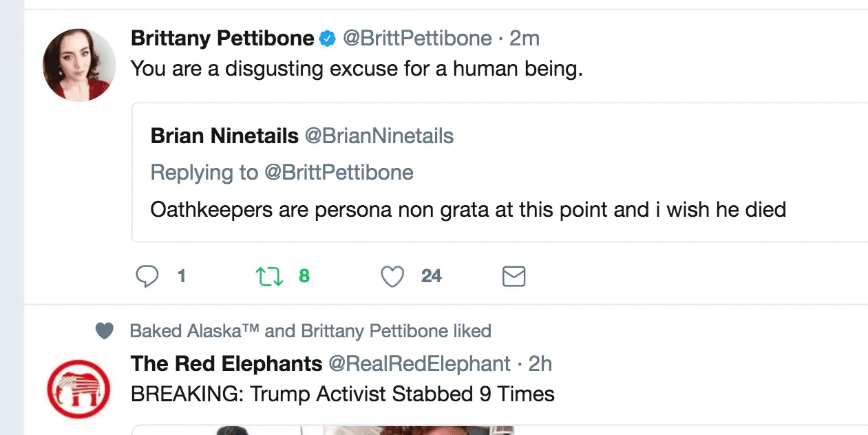Open the @BrittPettibone mention in Replying to

tap(339, 172)
